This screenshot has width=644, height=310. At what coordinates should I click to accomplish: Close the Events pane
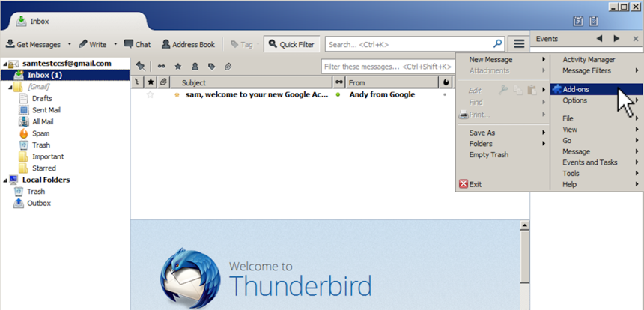636,39
